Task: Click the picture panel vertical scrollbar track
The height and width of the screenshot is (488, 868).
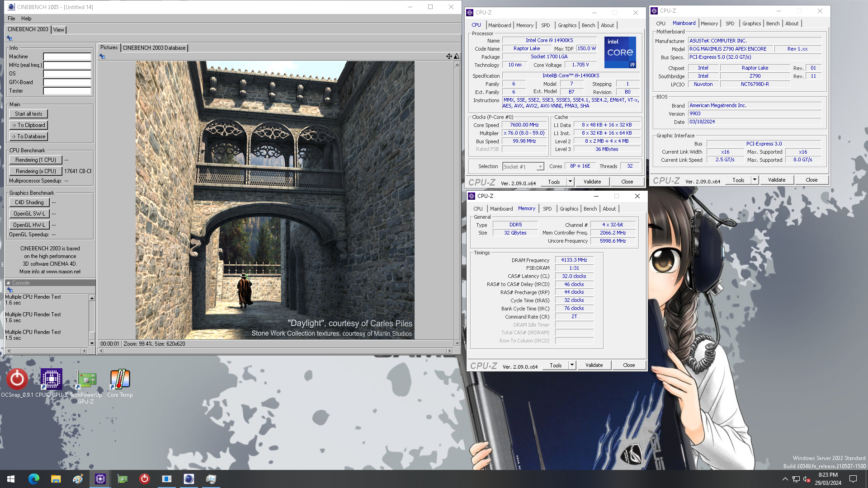Action: tap(457, 203)
